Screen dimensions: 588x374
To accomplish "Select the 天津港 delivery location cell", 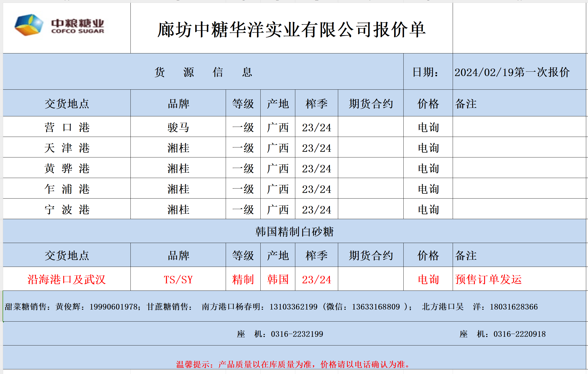I will 67,148.
